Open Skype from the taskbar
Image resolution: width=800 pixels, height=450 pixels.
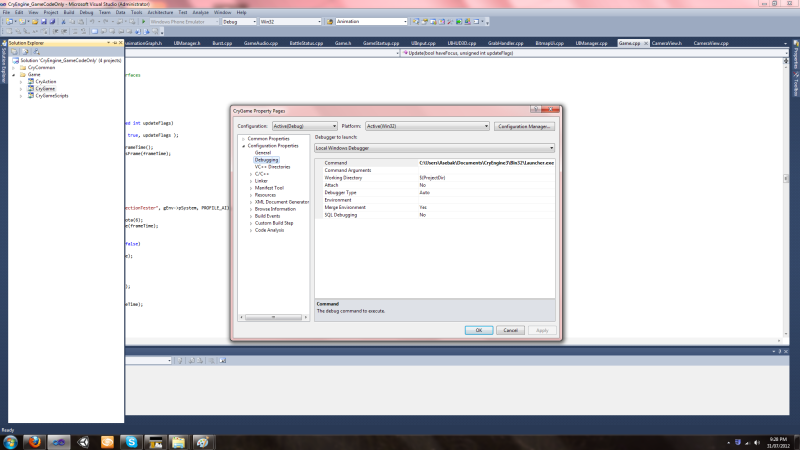coord(131,442)
